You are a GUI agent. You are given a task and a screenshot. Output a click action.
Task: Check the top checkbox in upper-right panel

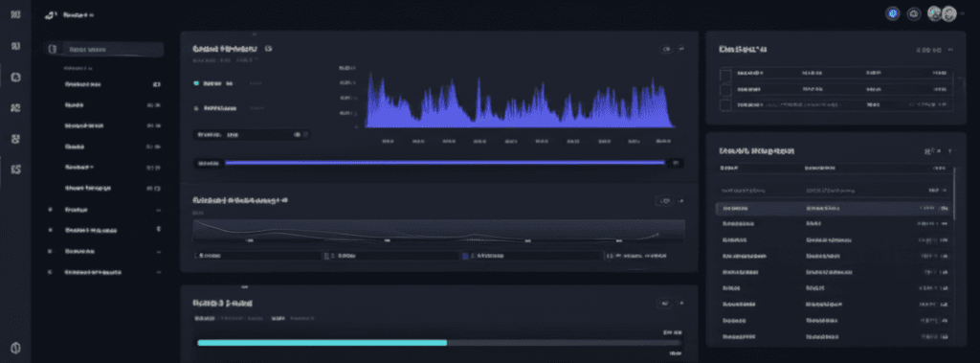pyautogui.click(x=725, y=75)
